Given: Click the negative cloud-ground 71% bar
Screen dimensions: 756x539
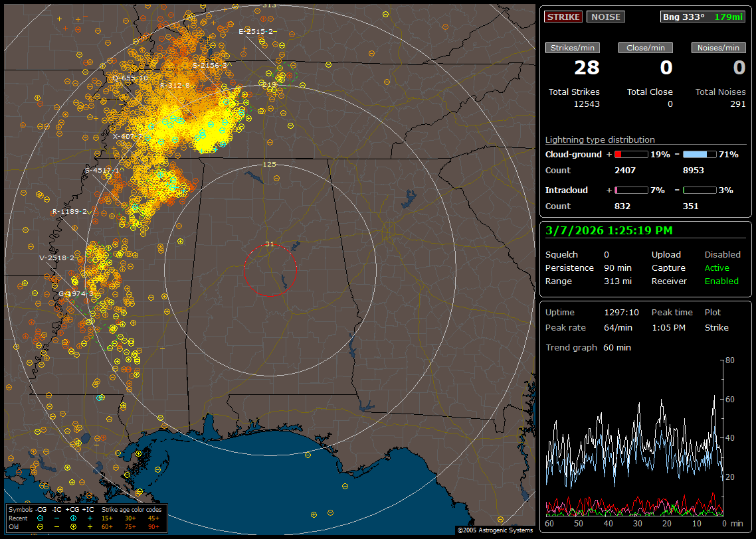Looking at the screenshot, I should click(x=700, y=154).
